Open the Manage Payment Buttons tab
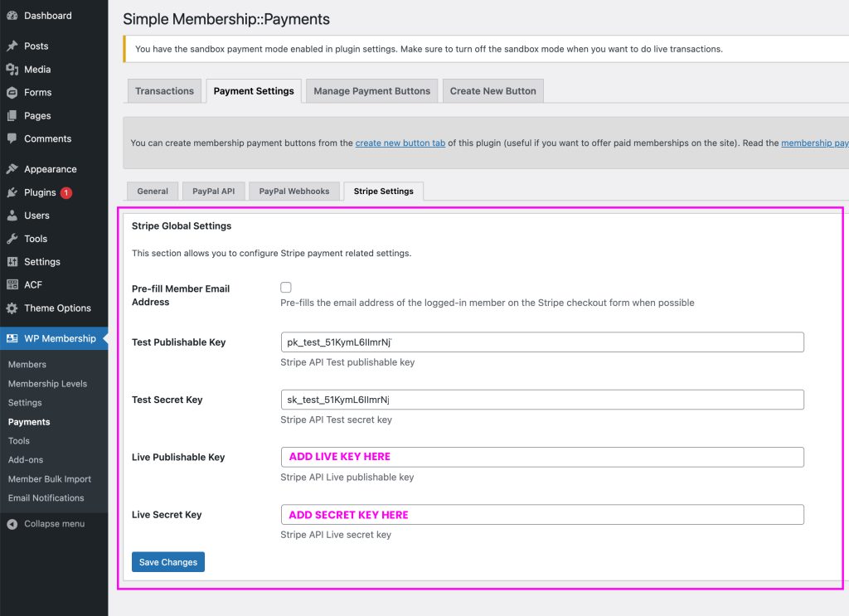 tap(371, 91)
